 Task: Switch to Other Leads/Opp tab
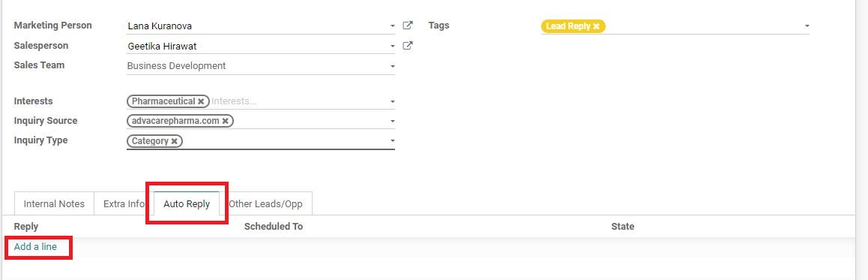tap(265, 203)
